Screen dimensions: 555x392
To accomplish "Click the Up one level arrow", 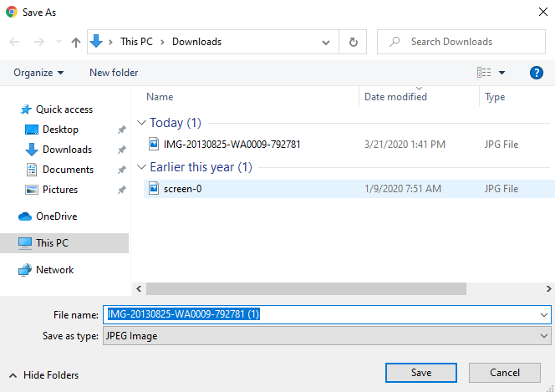I will [x=76, y=43].
